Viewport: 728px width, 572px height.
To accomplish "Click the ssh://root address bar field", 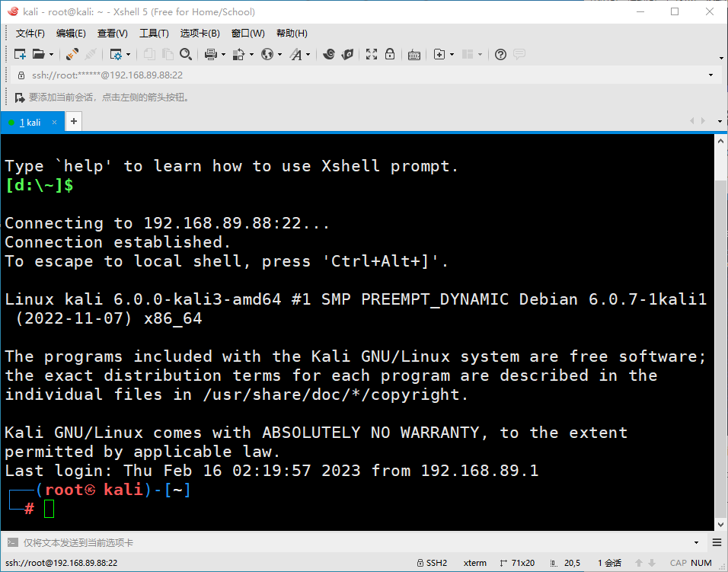I will (x=365, y=75).
